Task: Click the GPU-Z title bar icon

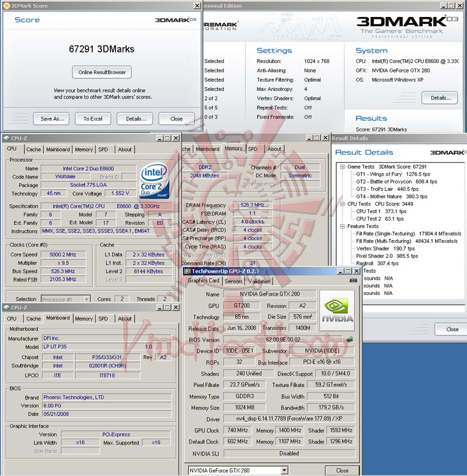Action: [x=187, y=272]
